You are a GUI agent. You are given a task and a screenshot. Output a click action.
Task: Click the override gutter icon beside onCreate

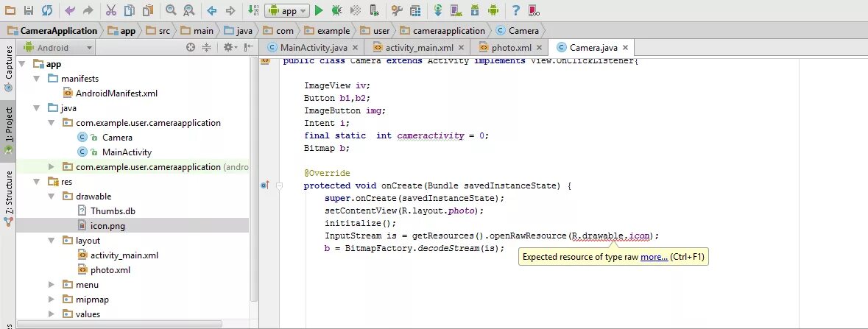coord(264,185)
